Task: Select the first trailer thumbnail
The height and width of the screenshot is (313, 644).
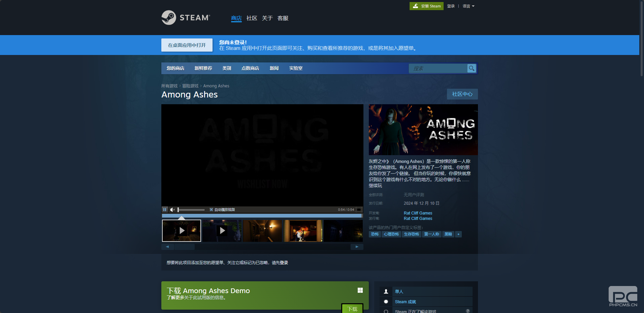Action: click(x=182, y=231)
